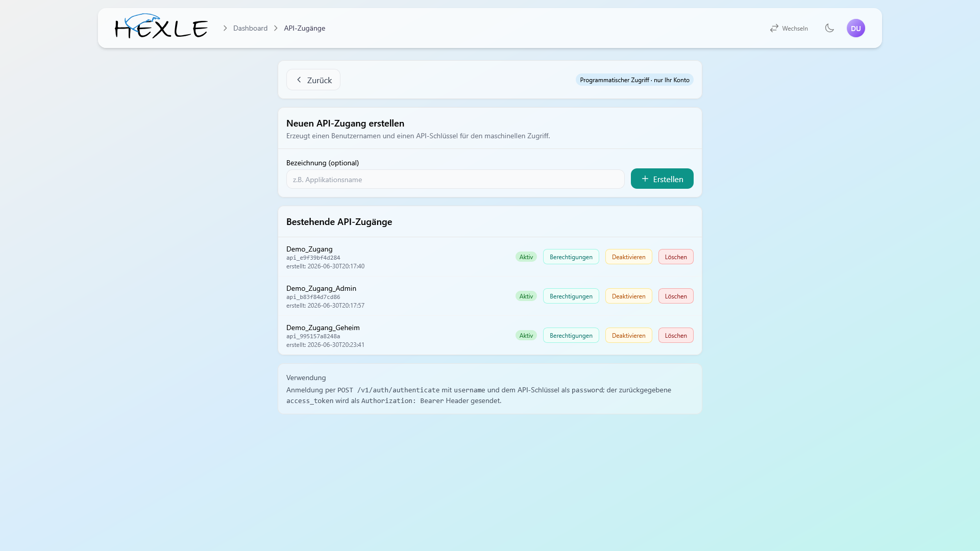Select the username api_e9f39bf4d284
The width and height of the screenshot is (980, 551).
[x=313, y=258]
